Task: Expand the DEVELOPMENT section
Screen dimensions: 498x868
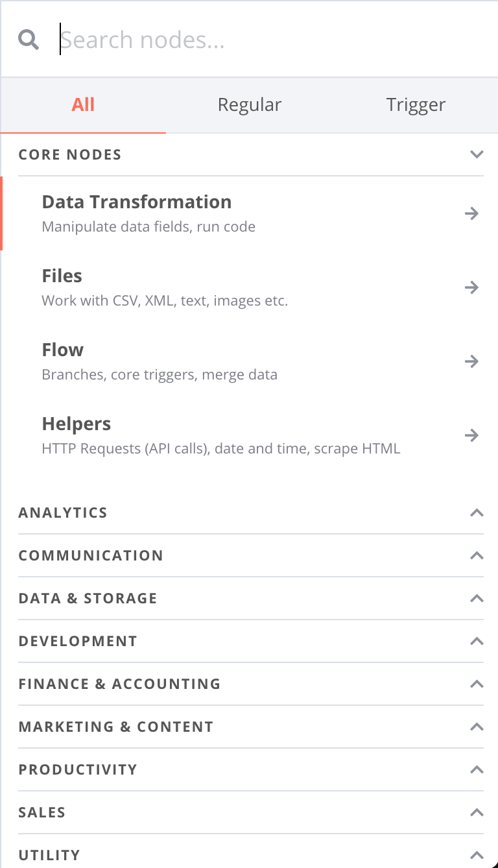Action: tap(477, 641)
